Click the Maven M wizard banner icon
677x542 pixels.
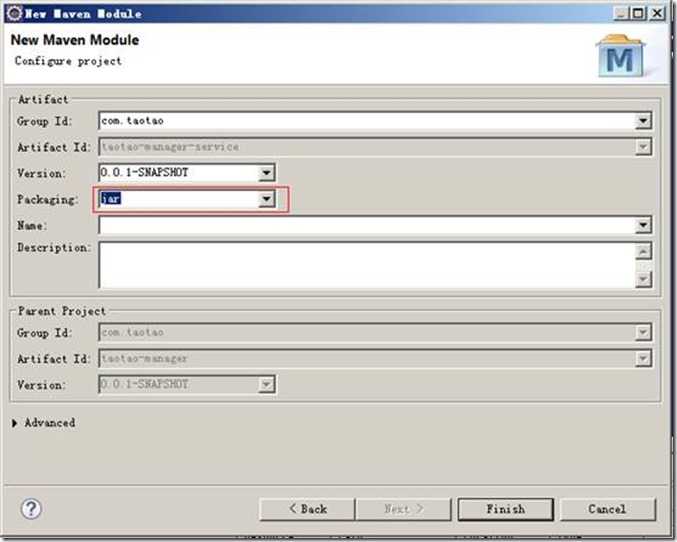620,56
